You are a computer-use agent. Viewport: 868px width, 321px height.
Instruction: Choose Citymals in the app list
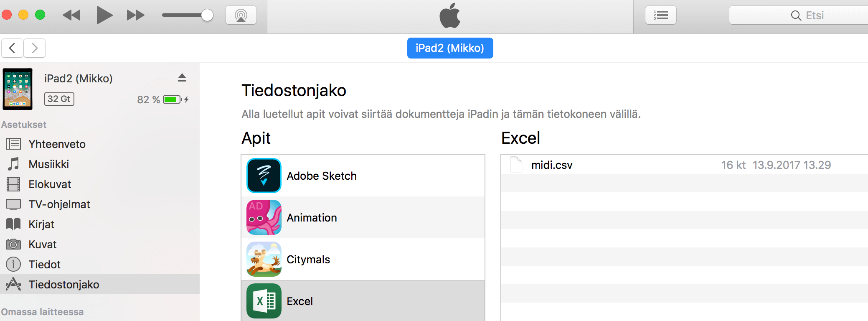(308, 260)
